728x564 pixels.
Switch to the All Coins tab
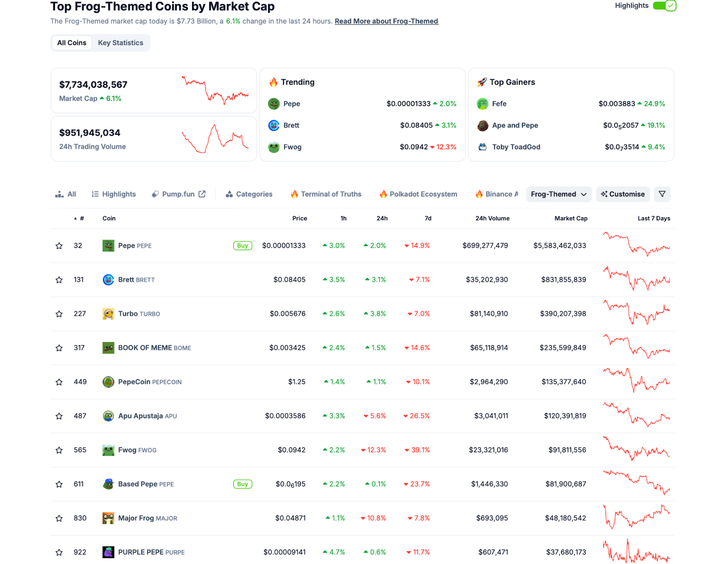[x=72, y=43]
